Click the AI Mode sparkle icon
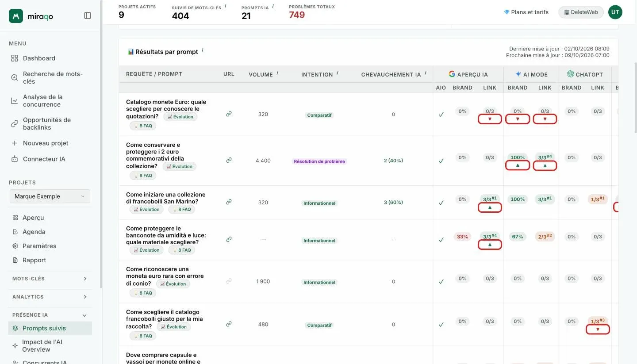Screen dimensions: 637x364 [518, 74]
